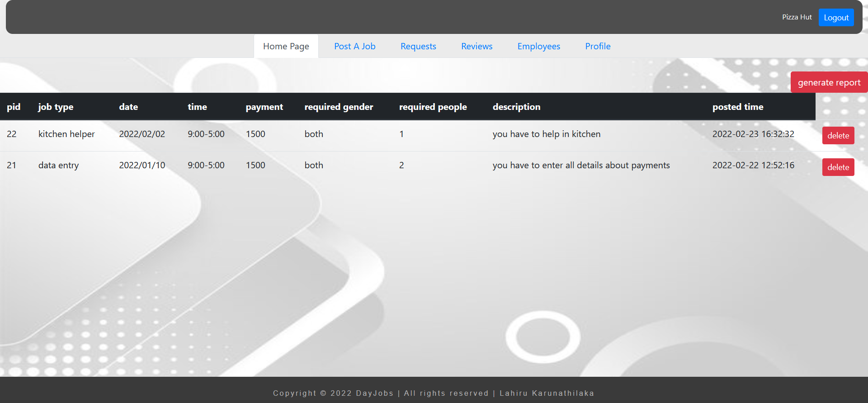Click required people value 1
The width and height of the screenshot is (868, 403).
[401, 134]
